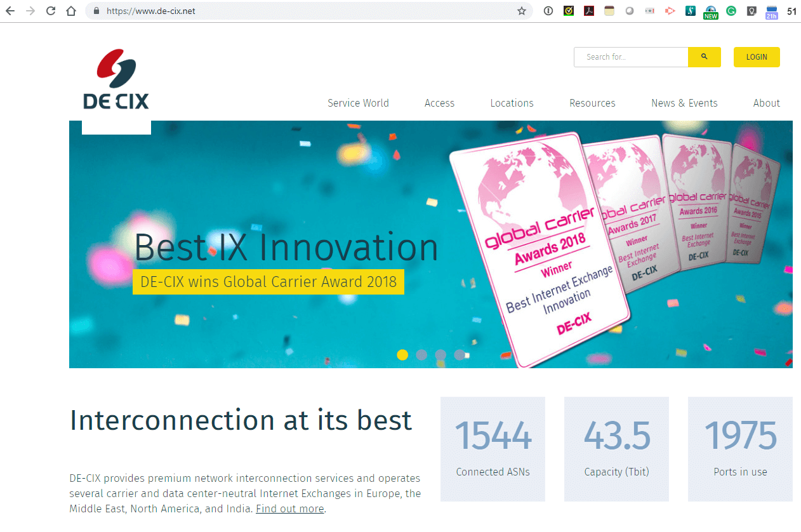Click the Grammarly extension icon

pyautogui.click(x=731, y=11)
